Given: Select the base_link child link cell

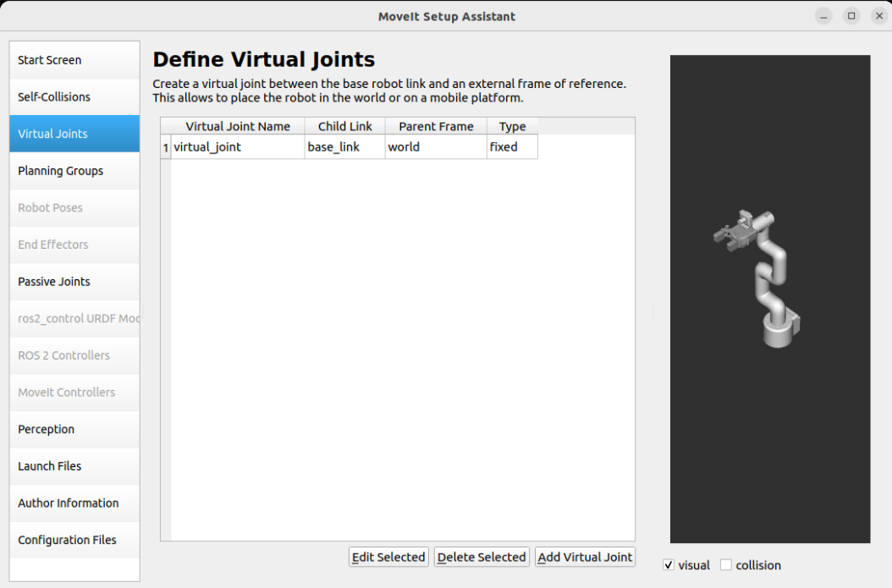Looking at the screenshot, I should pos(344,147).
